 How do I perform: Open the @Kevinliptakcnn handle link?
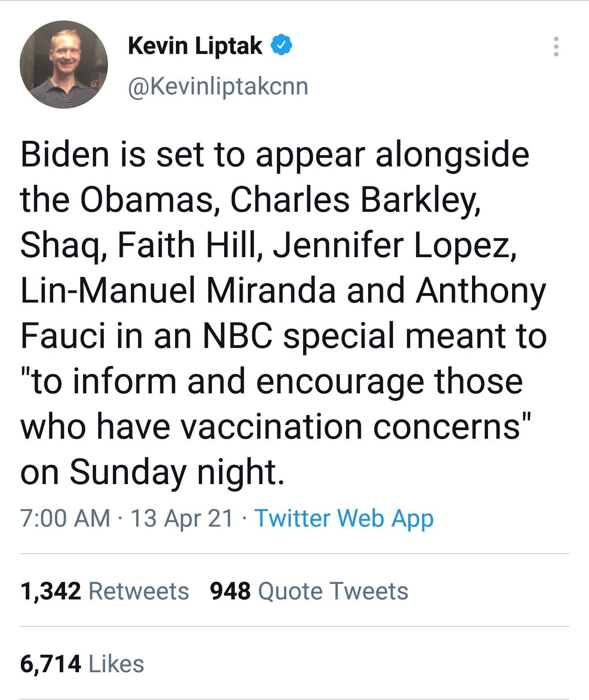[x=218, y=87]
